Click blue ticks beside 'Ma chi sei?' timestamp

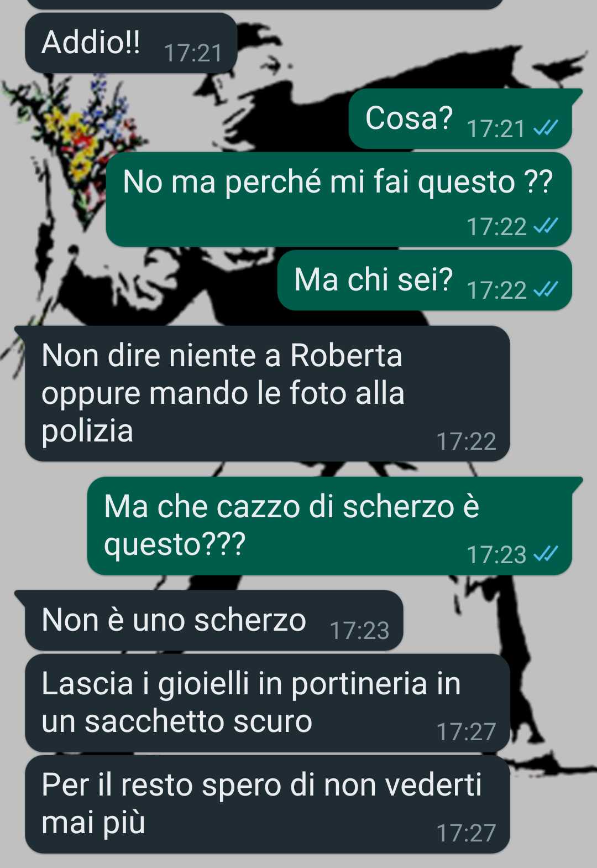click(x=546, y=289)
